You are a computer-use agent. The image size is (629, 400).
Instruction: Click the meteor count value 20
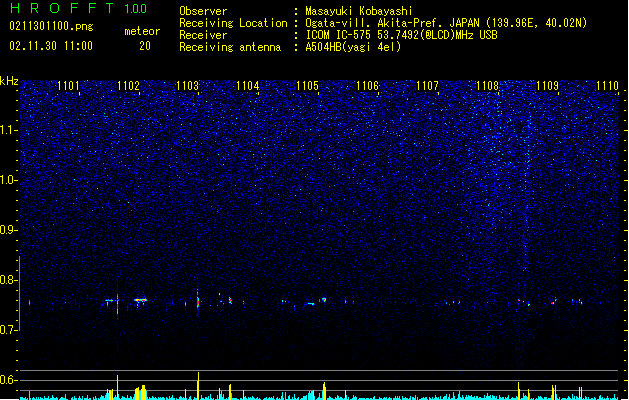click(145, 46)
